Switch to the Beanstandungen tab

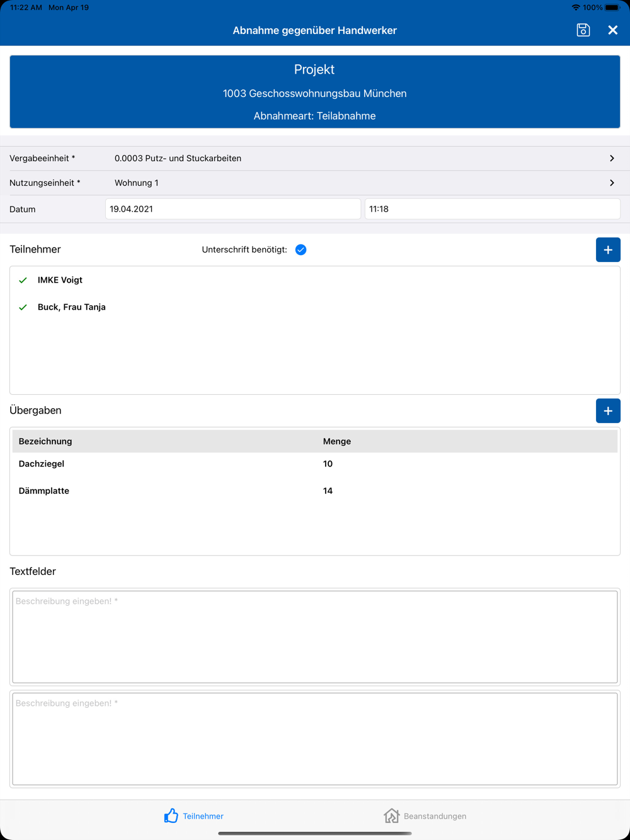point(425,816)
